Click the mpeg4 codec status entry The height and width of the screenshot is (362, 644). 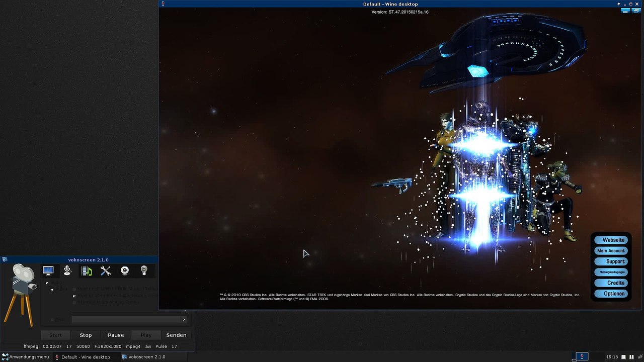(133, 346)
